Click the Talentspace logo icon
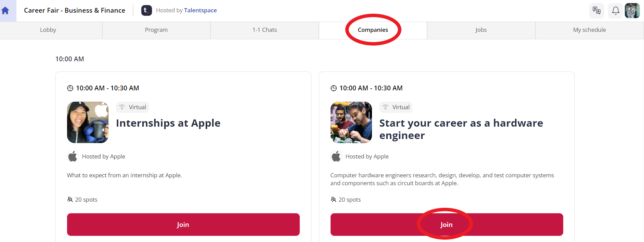 146,10
